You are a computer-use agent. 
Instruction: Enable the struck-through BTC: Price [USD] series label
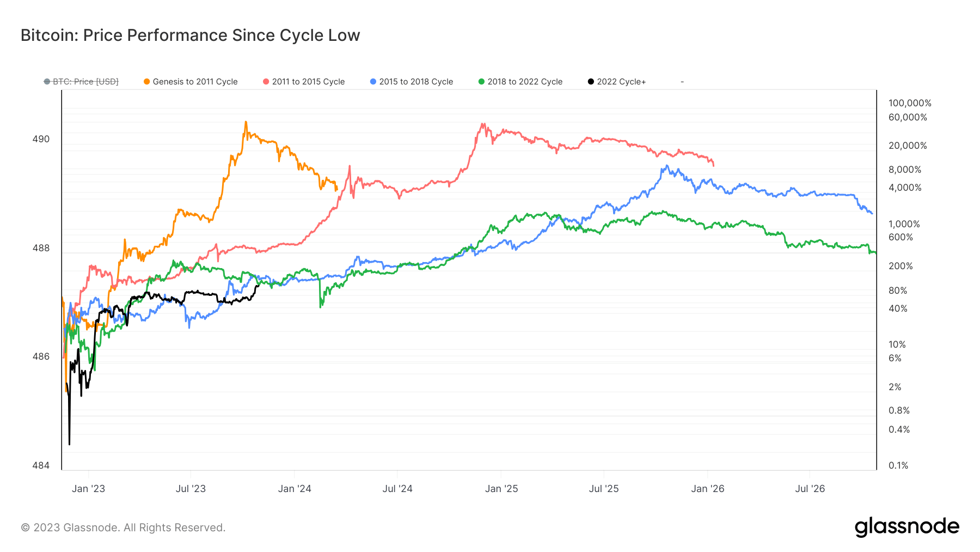tap(85, 82)
